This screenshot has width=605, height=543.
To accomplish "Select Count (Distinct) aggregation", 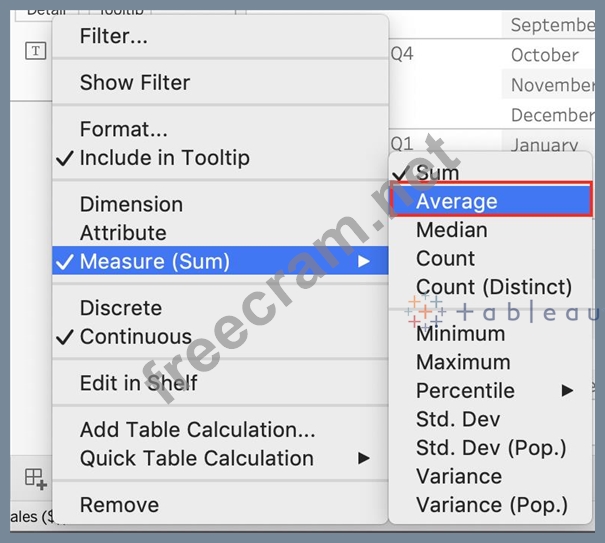I will pos(494,287).
